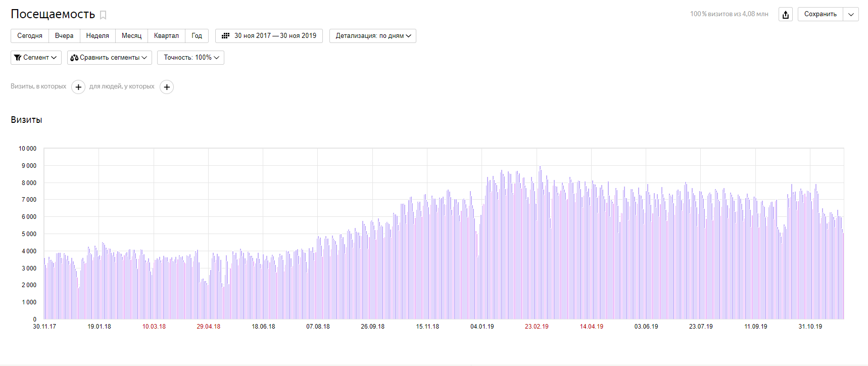The image size is (868, 366).
Task: Click the scales icon on Сравнить сегменты
Action: point(74,58)
